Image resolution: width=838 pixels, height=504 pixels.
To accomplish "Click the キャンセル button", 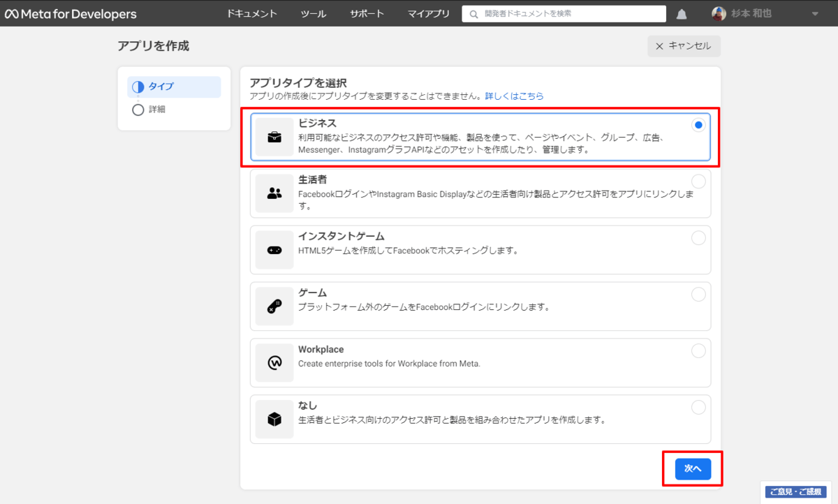I will (x=684, y=47).
